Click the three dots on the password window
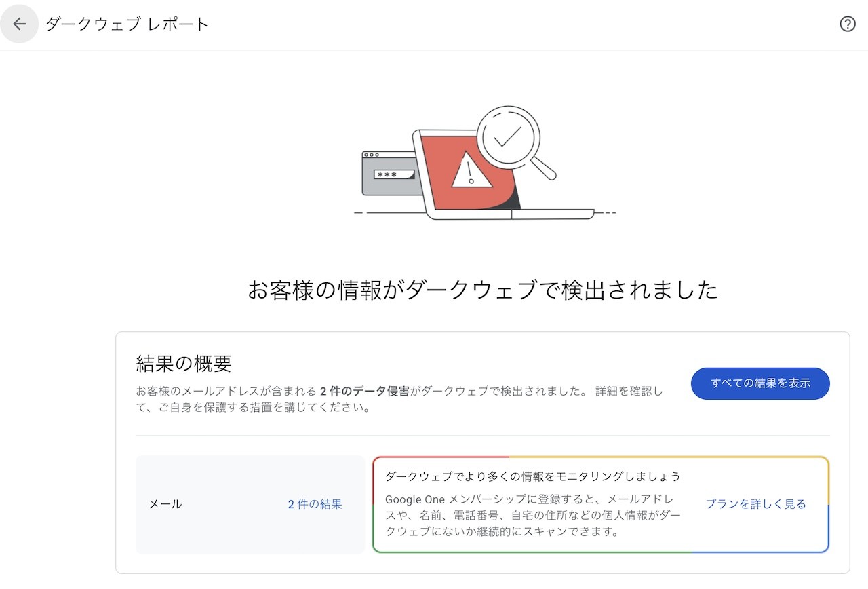 click(x=371, y=155)
